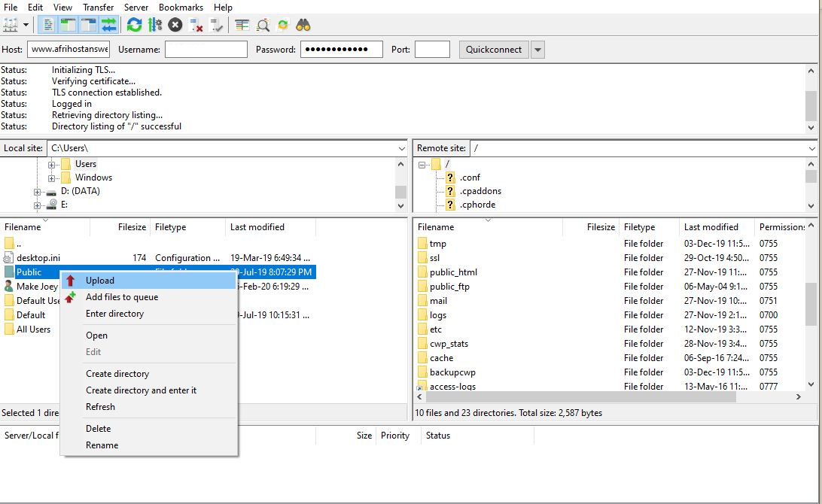
Task: Open directory listing filters icon
Action: [x=242, y=25]
